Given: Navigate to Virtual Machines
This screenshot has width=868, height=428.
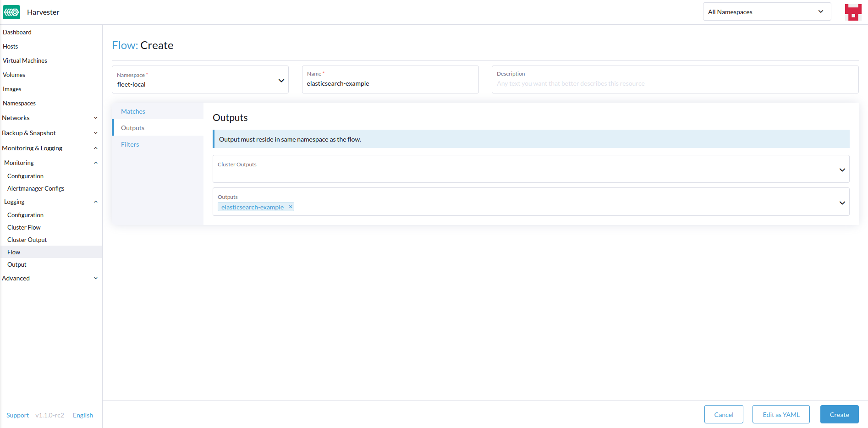Looking at the screenshot, I should coord(25,60).
